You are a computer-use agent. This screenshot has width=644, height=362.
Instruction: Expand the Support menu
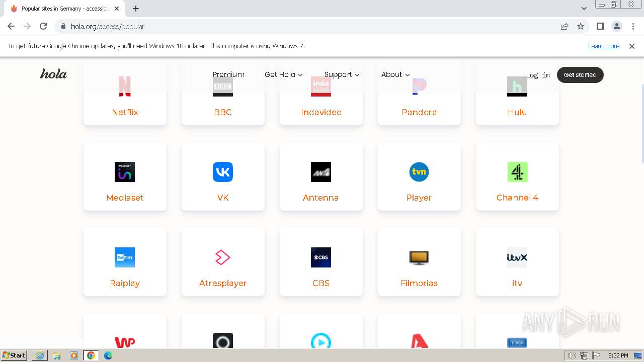click(342, 74)
